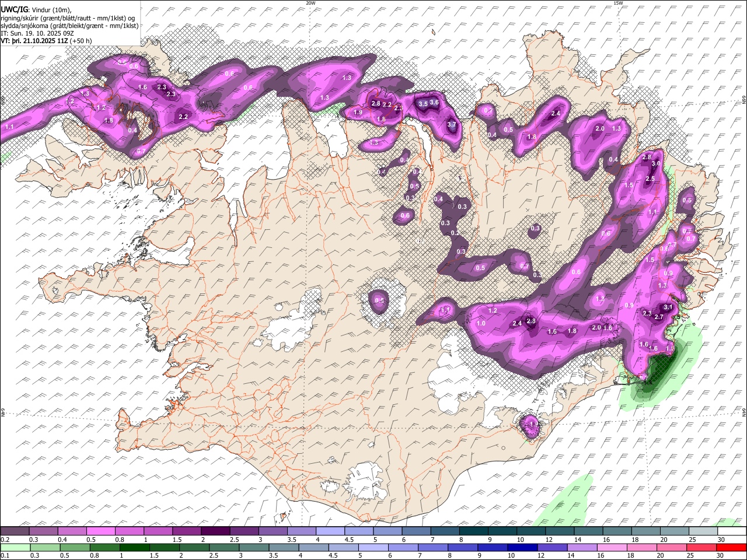
Task: Click the darkest purple 2–2.5 snow legend swatch
Action: click(215, 531)
